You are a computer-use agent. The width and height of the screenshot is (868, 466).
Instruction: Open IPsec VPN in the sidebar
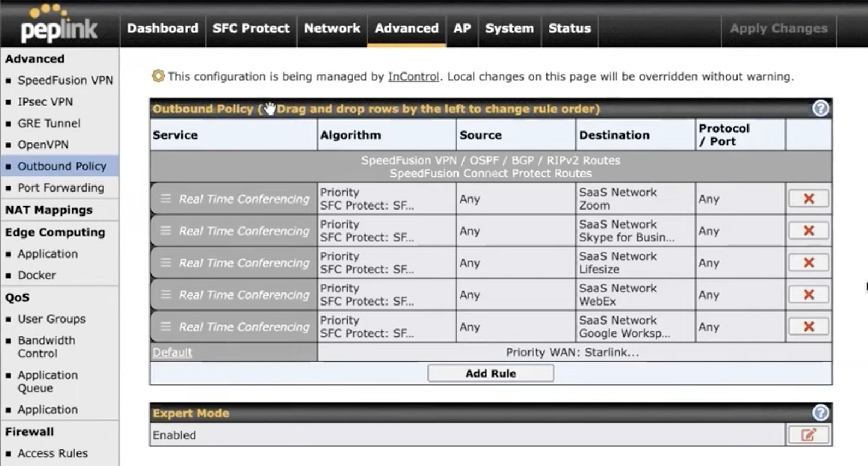coord(45,101)
